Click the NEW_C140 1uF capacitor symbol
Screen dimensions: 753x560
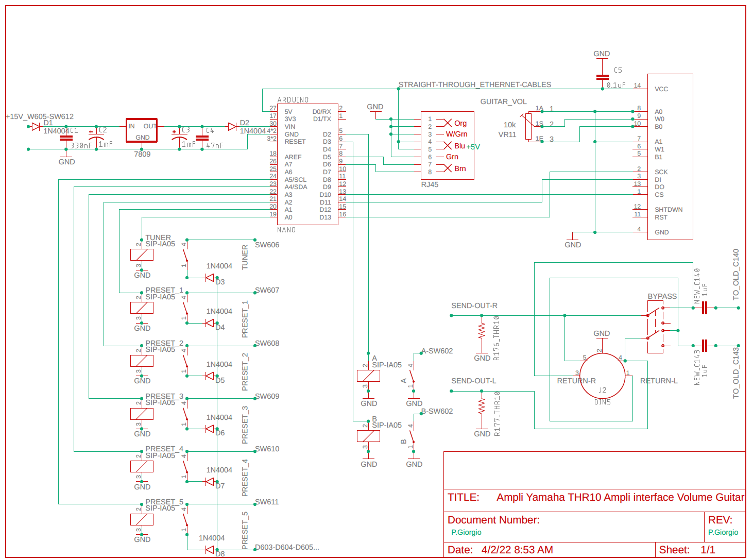click(705, 308)
